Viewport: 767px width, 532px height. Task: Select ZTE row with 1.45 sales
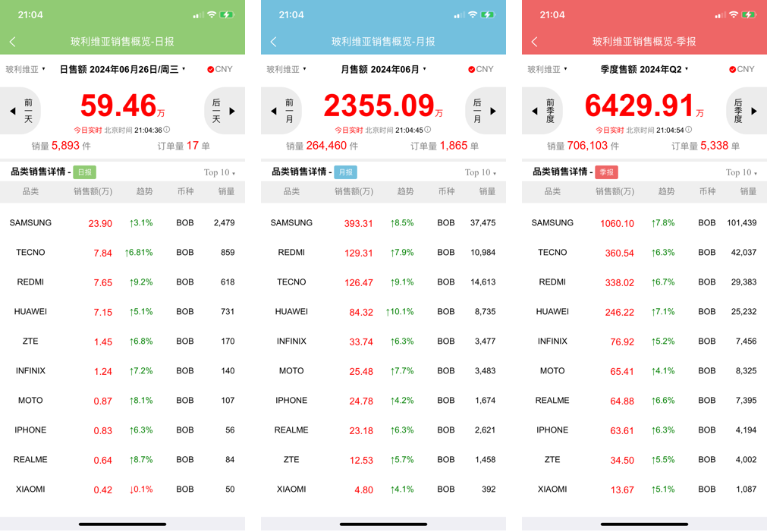122,342
